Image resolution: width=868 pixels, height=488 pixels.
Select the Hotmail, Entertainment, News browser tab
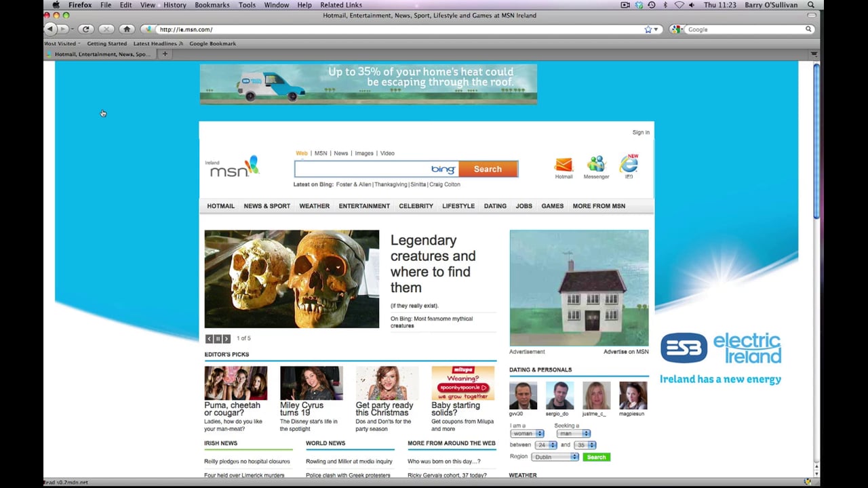[x=99, y=54]
